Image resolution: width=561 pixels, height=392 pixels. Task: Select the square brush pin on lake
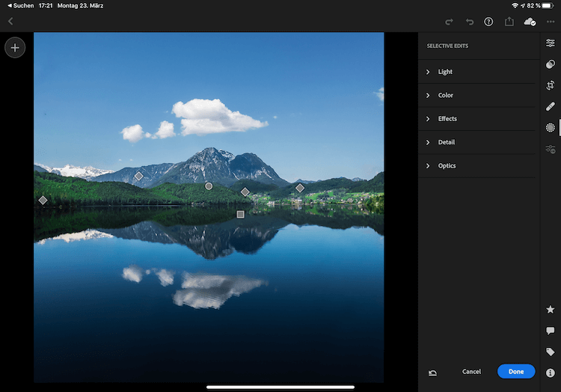click(x=240, y=214)
